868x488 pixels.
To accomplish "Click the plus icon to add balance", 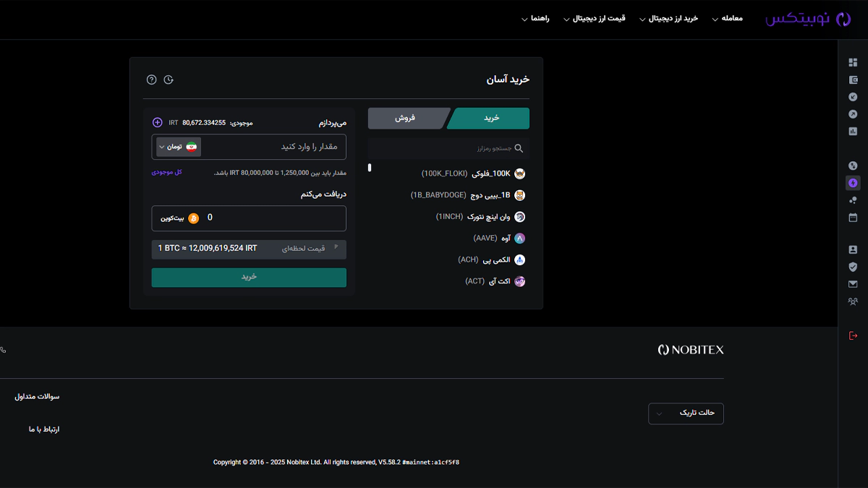I will [x=158, y=123].
